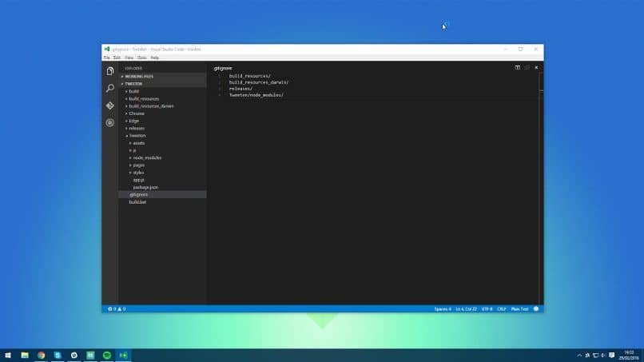Expand the pages folder
This screenshot has width=644, height=362.
tap(163, 165)
